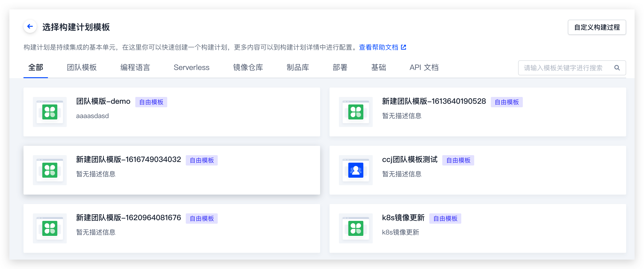Screen dimensions: 644x269
Task: Click the green icon of 新建团队模版-1613640190528
Action: pos(356,112)
